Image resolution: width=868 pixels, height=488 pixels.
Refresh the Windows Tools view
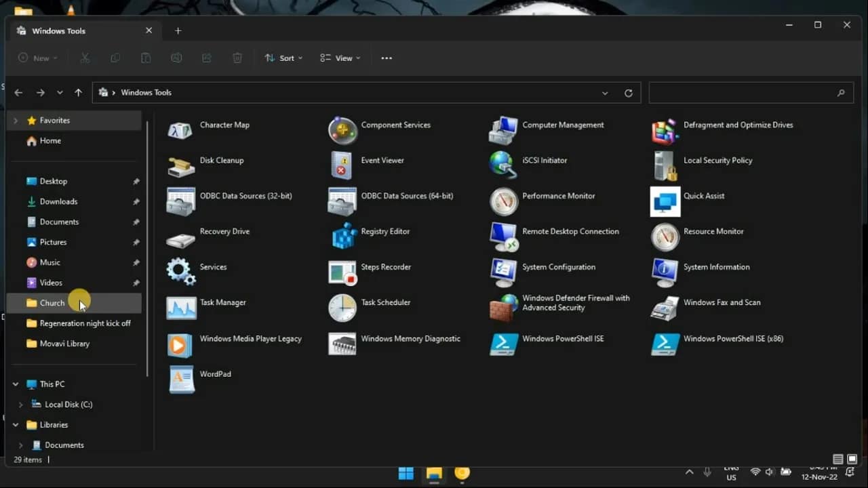click(629, 92)
